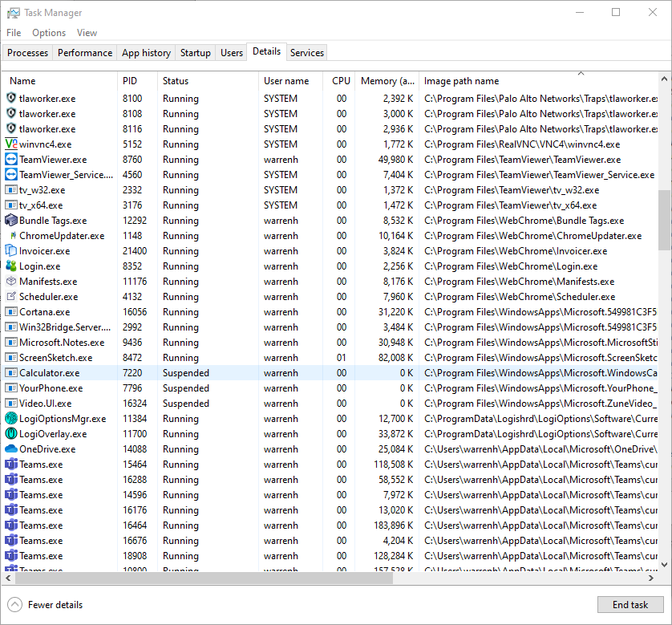Click the shield icon for tlaworker.exe PID 8116
Screen dimensions: 672x625
(x=11, y=128)
